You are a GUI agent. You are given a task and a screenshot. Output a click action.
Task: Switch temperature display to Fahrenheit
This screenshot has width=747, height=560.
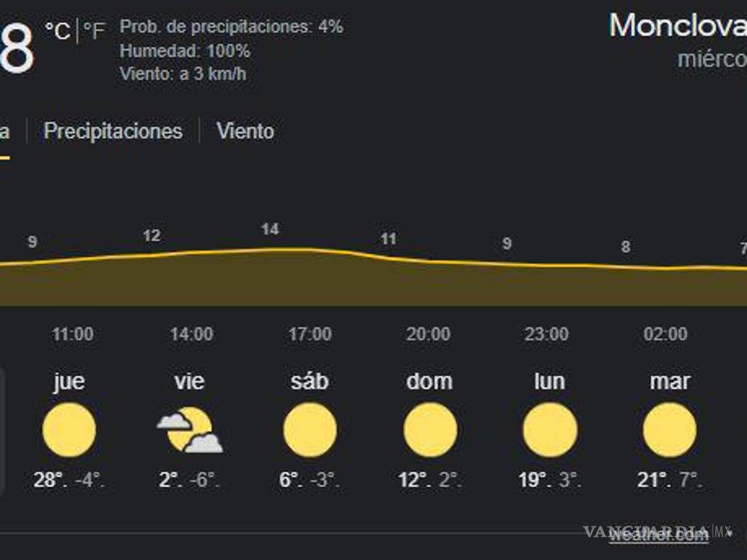tap(93, 30)
